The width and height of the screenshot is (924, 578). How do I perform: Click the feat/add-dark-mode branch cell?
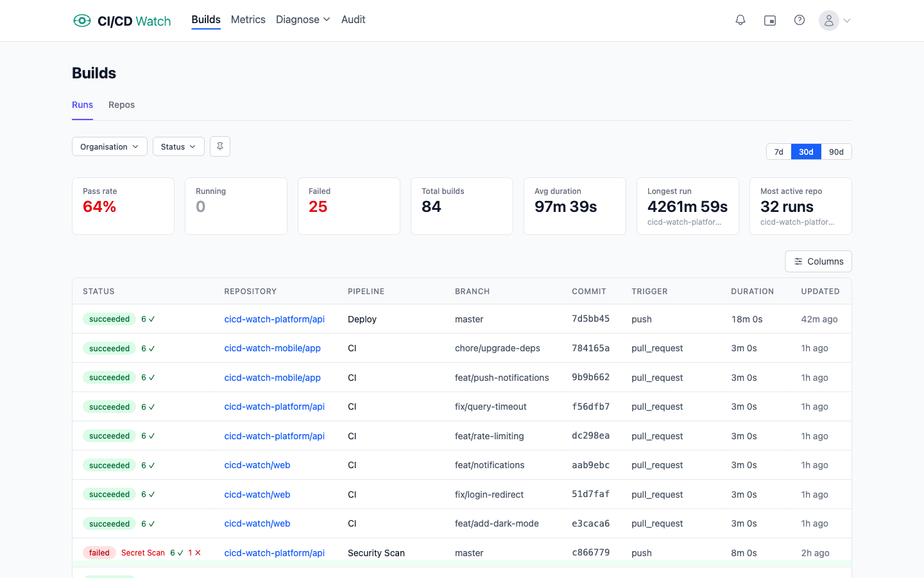pyautogui.click(x=497, y=523)
